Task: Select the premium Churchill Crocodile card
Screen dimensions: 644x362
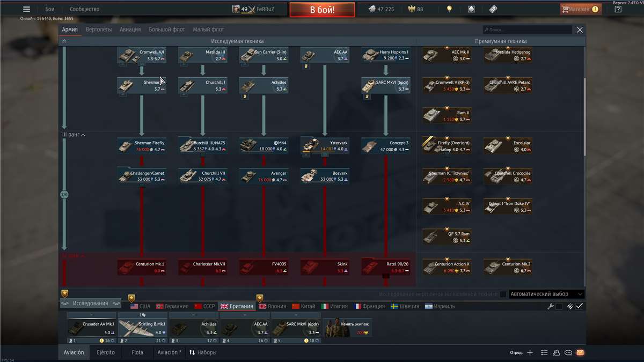Action: coord(508,176)
